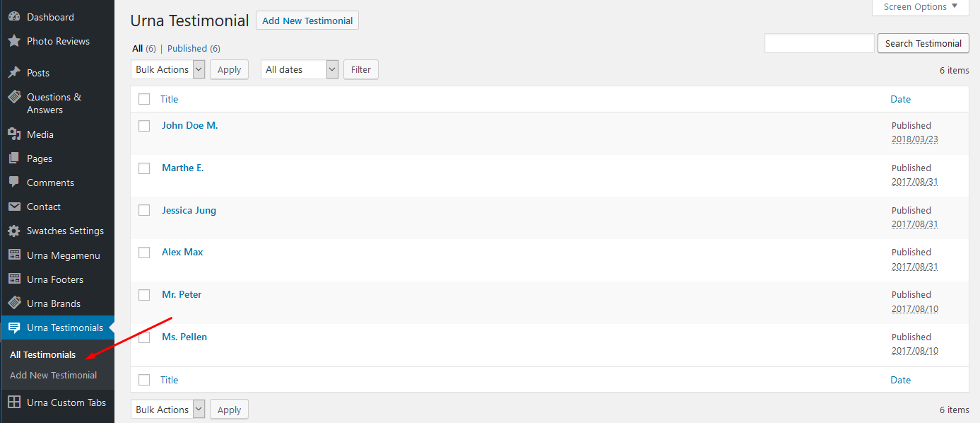
Task: Click the Urna Brands tag icon
Action: pos(14,303)
